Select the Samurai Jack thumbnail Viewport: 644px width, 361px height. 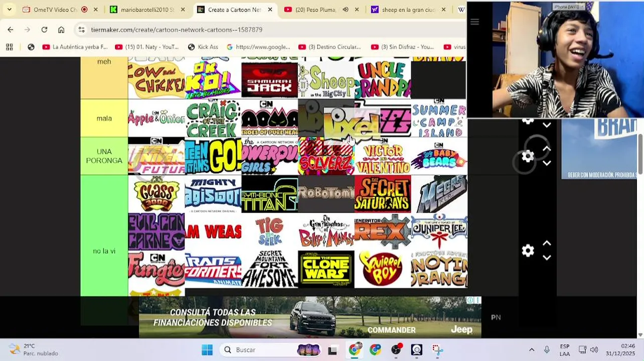(269, 80)
